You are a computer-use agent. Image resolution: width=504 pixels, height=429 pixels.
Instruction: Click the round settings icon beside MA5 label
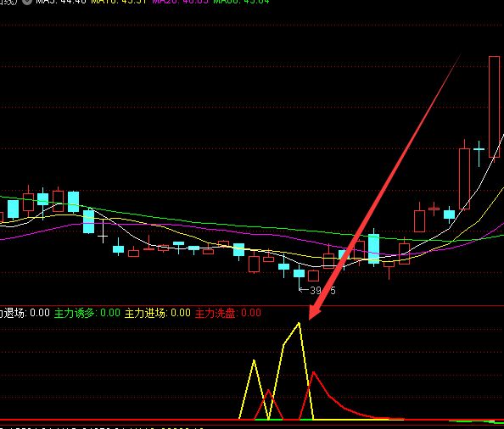[x=28, y=2]
